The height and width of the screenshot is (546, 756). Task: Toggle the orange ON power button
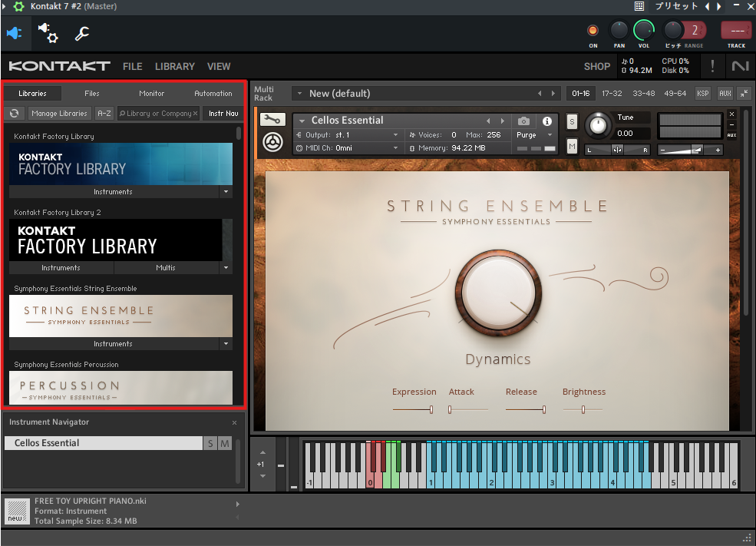[x=593, y=31]
